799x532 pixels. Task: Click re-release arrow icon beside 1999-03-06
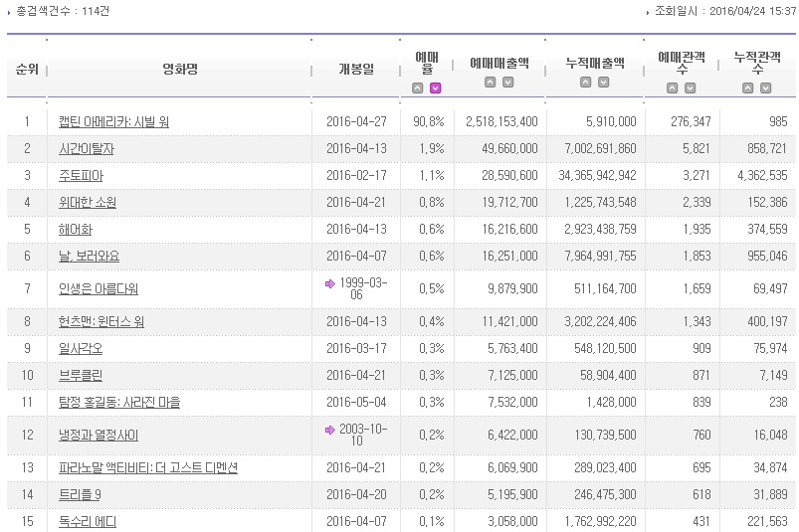coord(330,283)
